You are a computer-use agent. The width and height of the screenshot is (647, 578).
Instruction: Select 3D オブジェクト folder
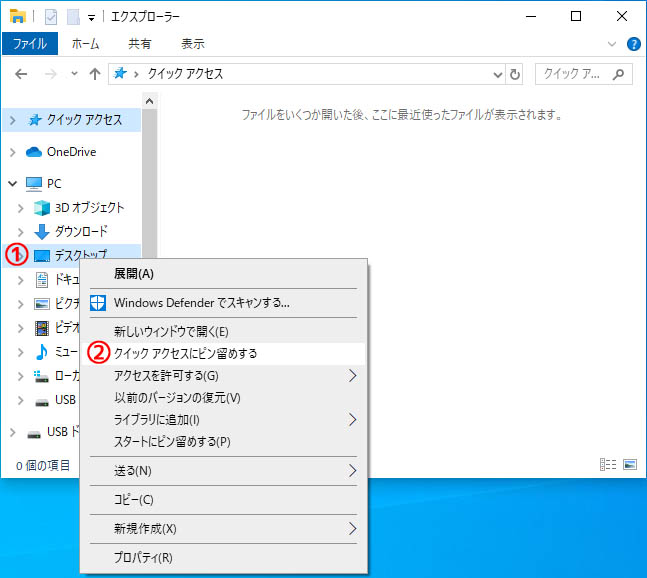[x=78, y=208]
